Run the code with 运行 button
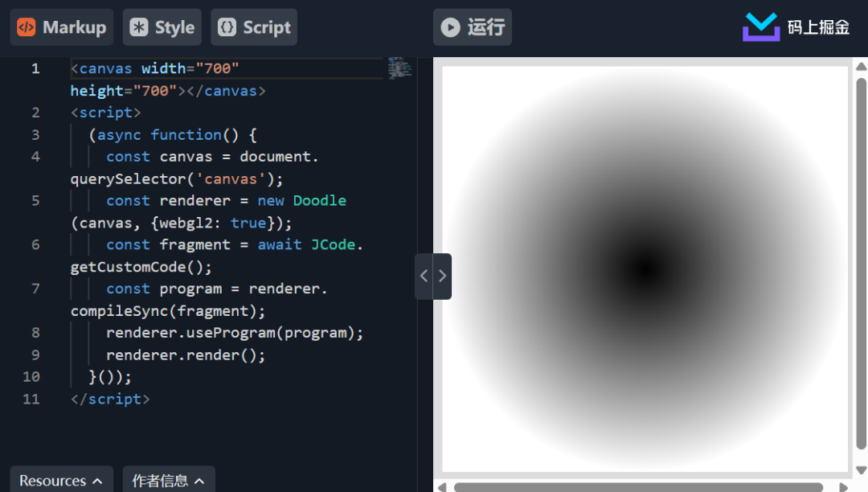This screenshot has height=492, width=868. pyautogui.click(x=473, y=27)
